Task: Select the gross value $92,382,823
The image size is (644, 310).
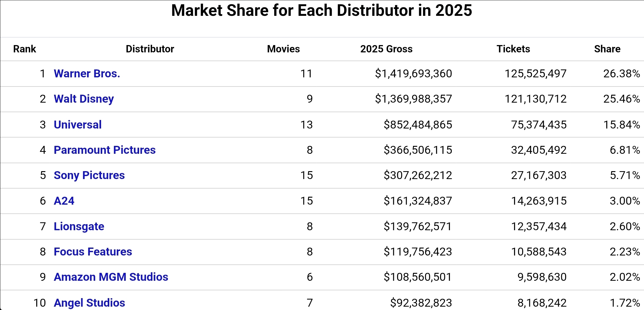Action: click(x=421, y=303)
